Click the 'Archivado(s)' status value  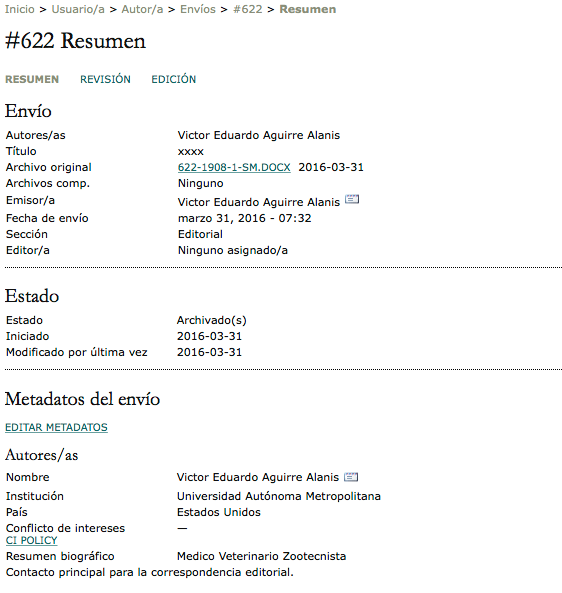pyautogui.click(x=211, y=320)
